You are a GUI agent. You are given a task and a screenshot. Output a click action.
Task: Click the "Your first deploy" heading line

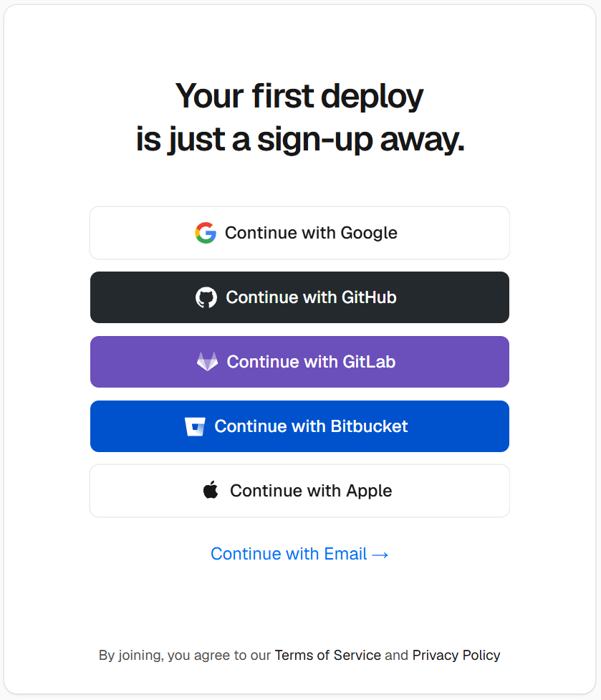click(x=299, y=96)
